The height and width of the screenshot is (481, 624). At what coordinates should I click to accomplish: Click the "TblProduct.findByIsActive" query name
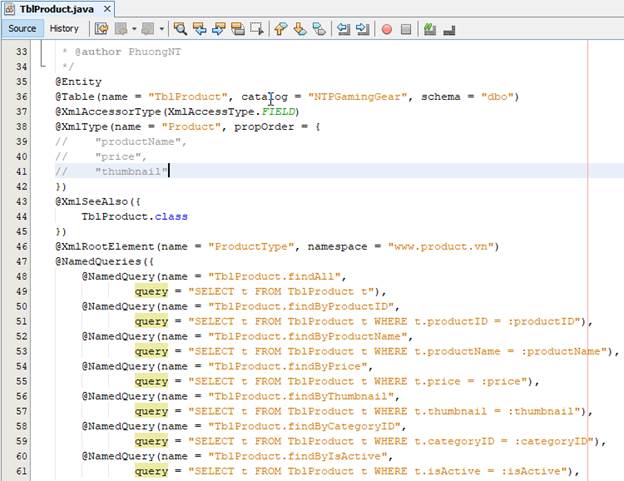298,456
